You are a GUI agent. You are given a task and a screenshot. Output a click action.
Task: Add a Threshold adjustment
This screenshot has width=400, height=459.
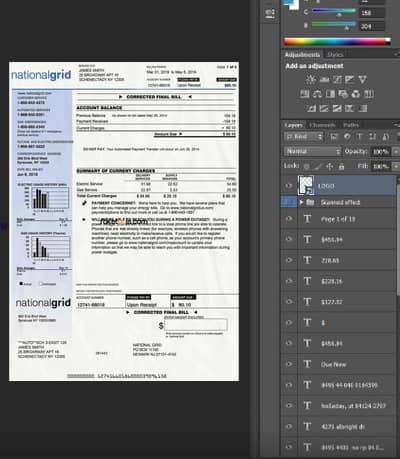(337, 108)
